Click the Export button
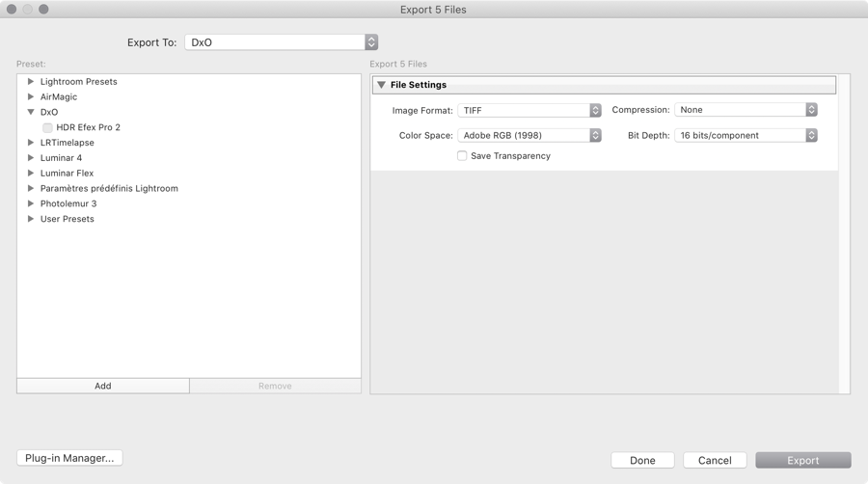Image resolution: width=868 pixels, height=484 pixels. 803,460
